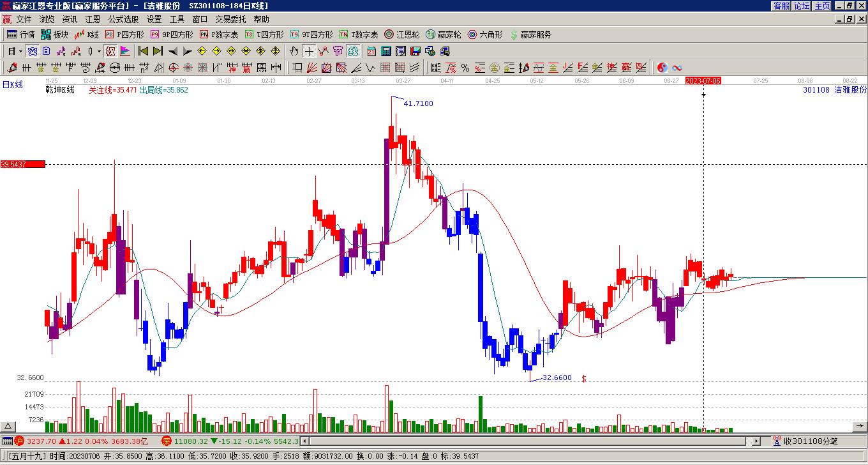868x465 pixels.
Task: Open the 行情 quotes view
Action: point(21,34)
